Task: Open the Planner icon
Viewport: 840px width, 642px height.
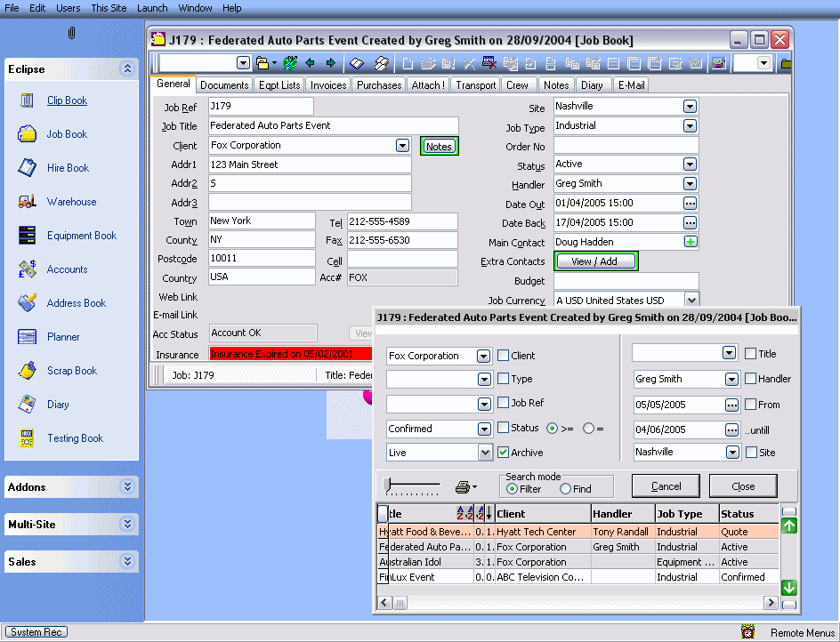Action: [x=27, y=336]
